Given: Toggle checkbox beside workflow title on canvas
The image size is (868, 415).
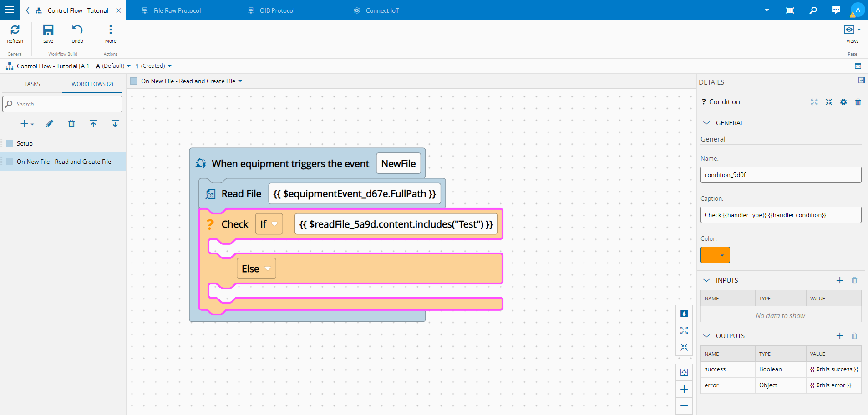Looking at the screenshot, I should pos(134,81).
